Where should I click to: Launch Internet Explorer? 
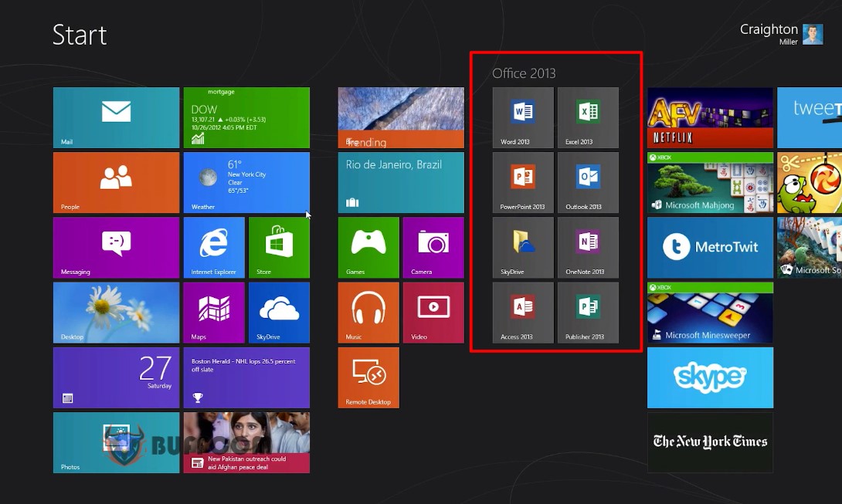[x=214, y=248]
